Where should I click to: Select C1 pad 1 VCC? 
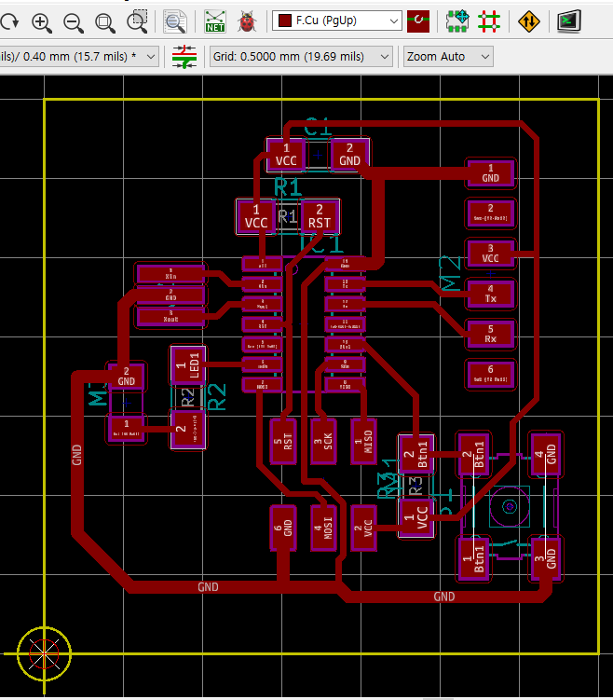tap(286, 155)
